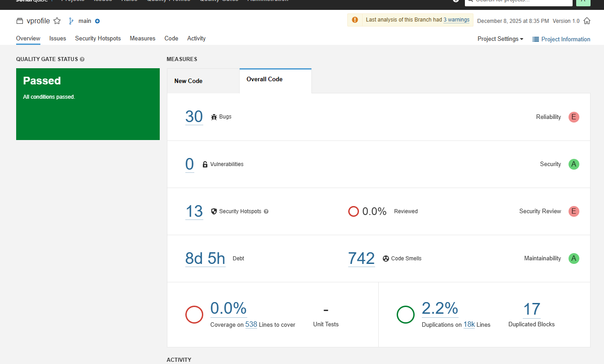Screen dimensions: 604x364
Task: Click the bug icon next to Bugs
Action: click(214, 117)
